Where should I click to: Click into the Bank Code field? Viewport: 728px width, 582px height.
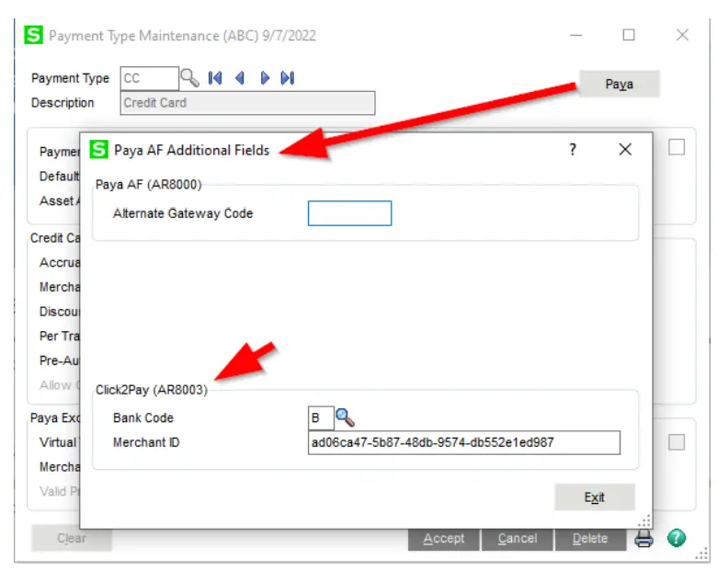[321, 418]
